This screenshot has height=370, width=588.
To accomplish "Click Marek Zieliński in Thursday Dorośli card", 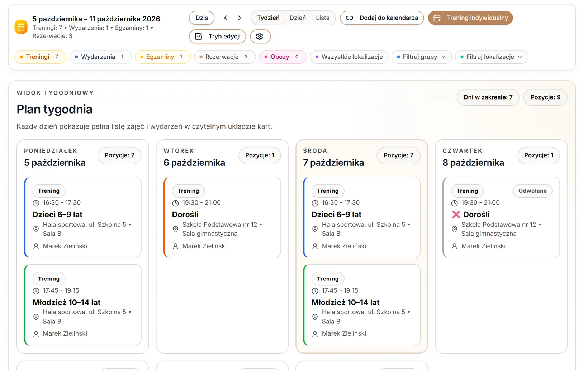I will (x=483, y=246).
